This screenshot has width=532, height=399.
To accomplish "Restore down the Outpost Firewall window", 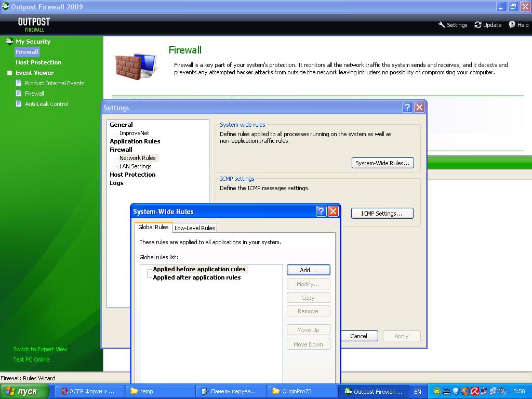I will [513, 6].
